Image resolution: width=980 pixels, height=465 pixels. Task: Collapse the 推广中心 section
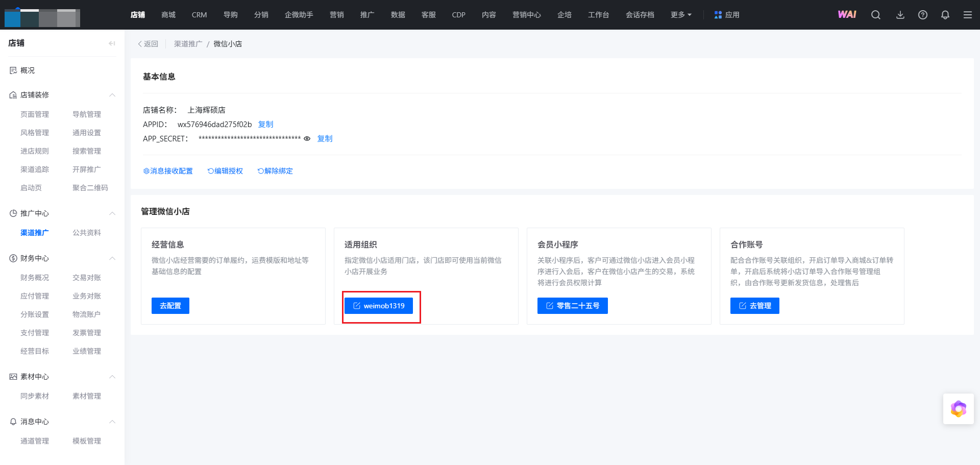coord(112,213)
